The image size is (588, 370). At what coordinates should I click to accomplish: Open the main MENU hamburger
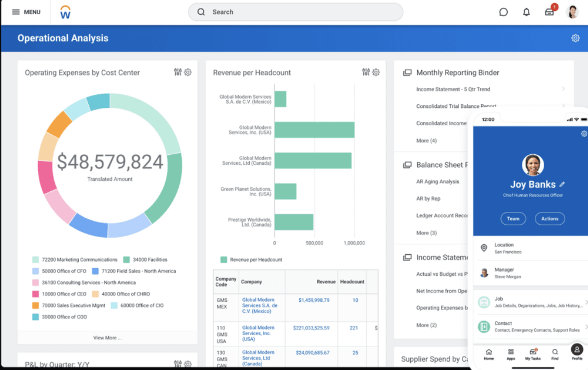(x=26, y=12)
